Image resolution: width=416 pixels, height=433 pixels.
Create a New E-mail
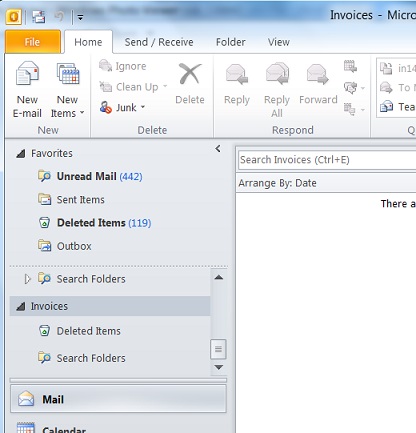point(27,90)
